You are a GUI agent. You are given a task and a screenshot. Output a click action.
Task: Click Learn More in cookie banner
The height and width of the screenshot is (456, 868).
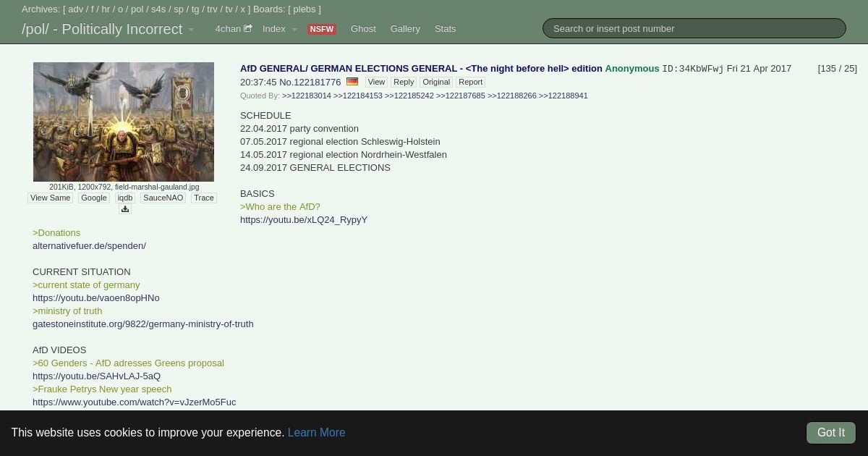(x=316, y=433)
